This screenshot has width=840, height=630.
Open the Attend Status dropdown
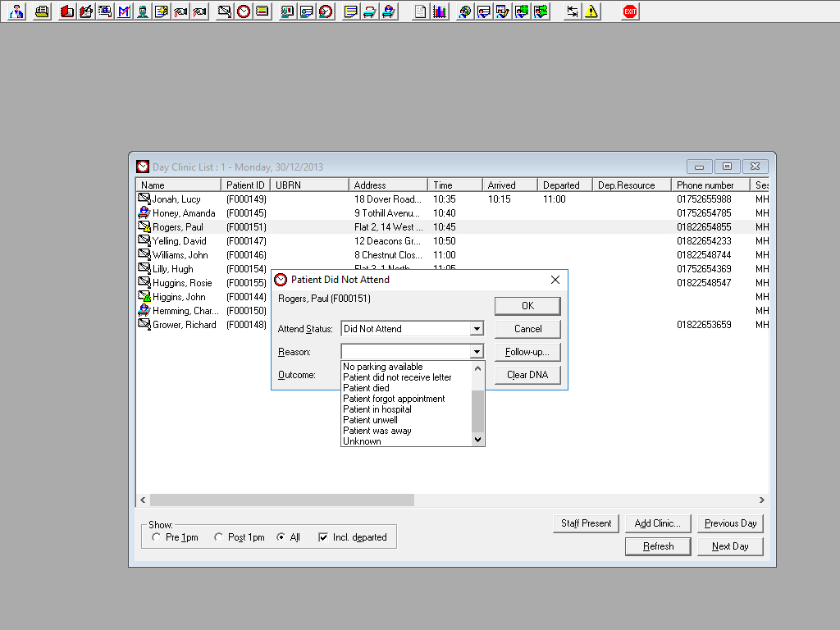pos(477,328)
